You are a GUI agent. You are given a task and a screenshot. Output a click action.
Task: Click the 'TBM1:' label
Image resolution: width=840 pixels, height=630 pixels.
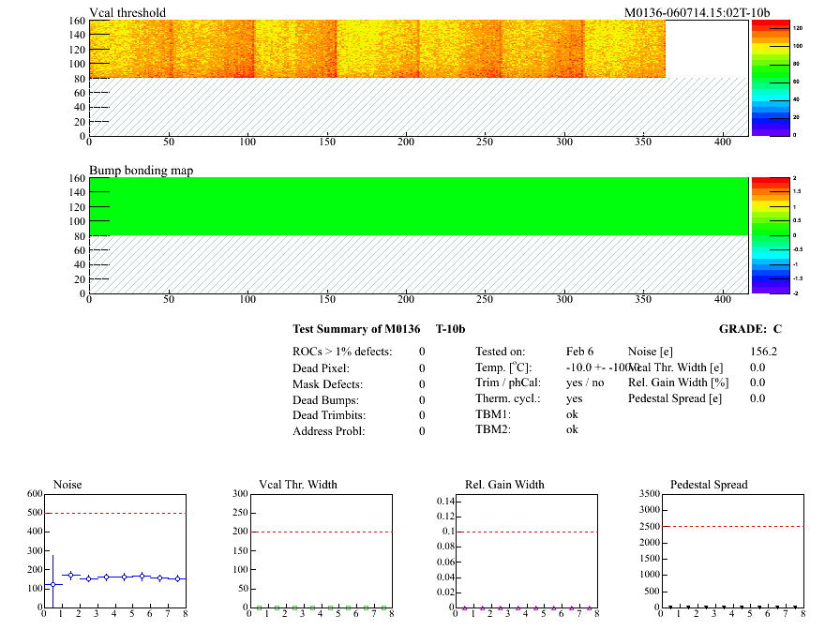pyautogui.click(x=493, y=414)
